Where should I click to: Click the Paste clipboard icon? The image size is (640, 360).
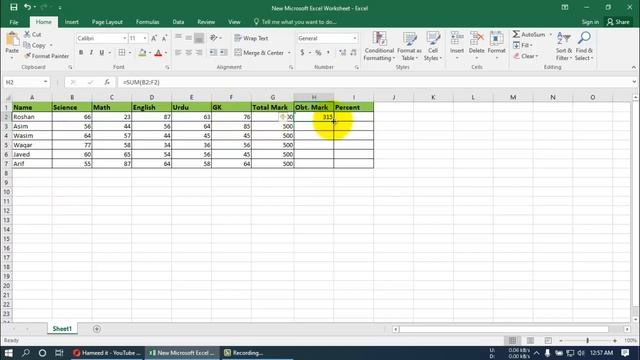(x=12, y=40)
